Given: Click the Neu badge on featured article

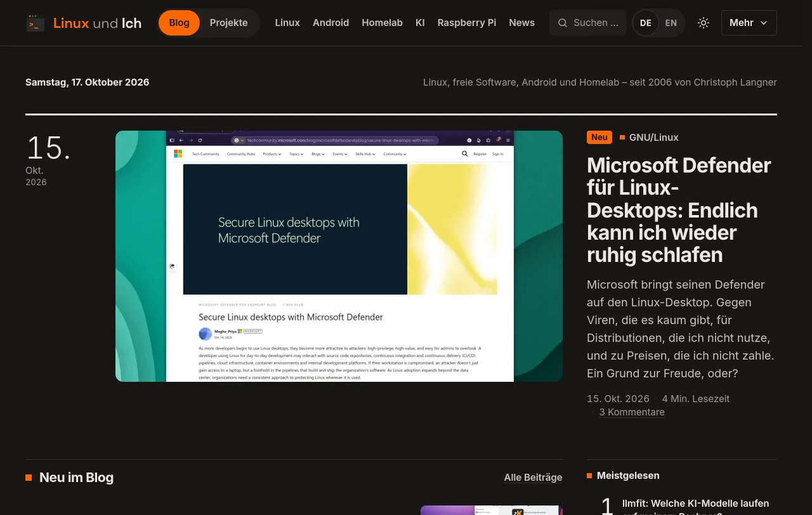Looking at the screenshot, I should [599, 137].
